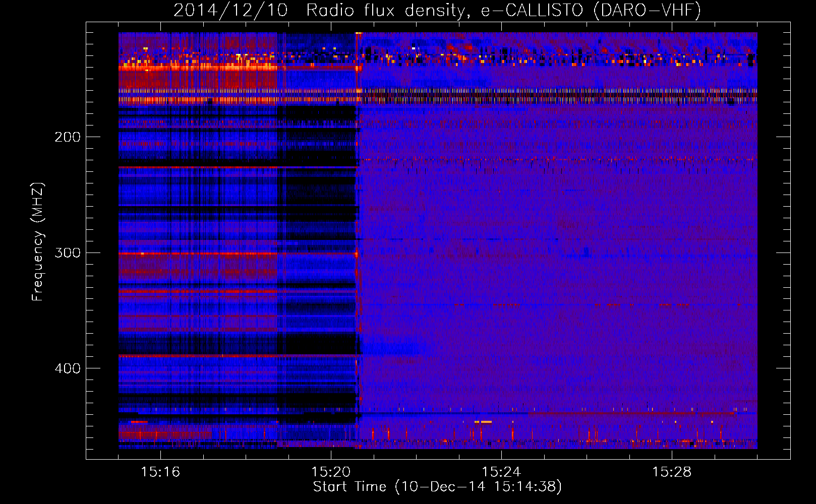
Task: Select the 15:16 time axis label
Action: point(160,472)
